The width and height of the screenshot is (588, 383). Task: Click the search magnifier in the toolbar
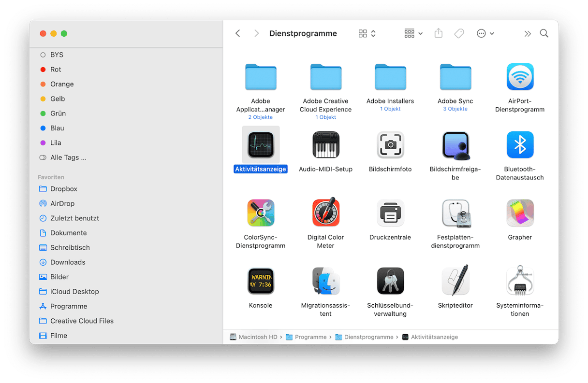pos(544,33)
